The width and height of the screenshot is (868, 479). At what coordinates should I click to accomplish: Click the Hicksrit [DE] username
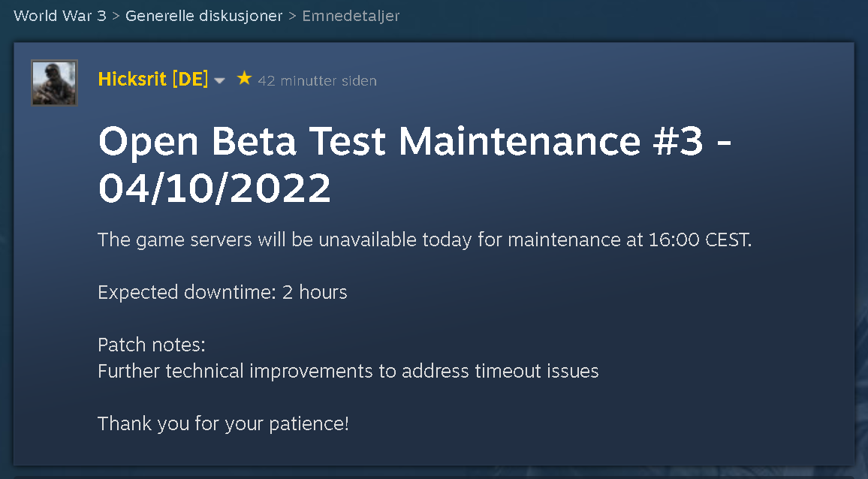point(153,80)
